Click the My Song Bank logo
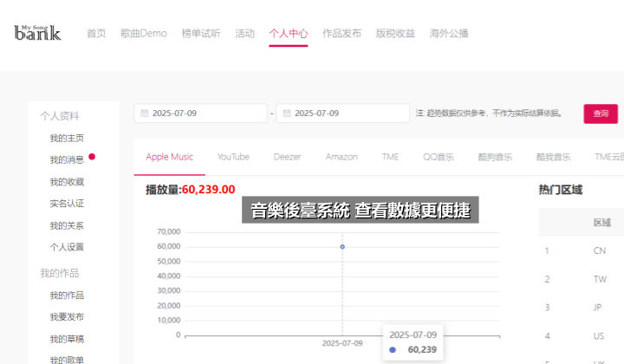 click(37, 32)
